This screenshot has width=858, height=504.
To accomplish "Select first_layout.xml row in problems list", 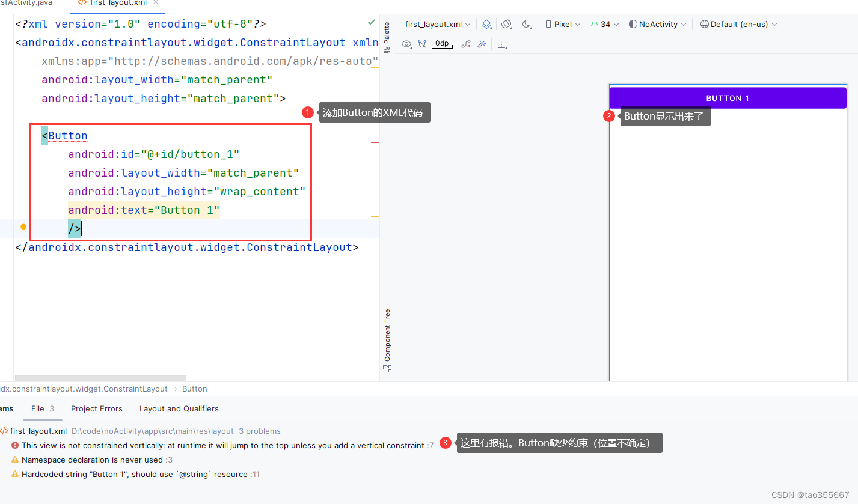I will 140,431.
